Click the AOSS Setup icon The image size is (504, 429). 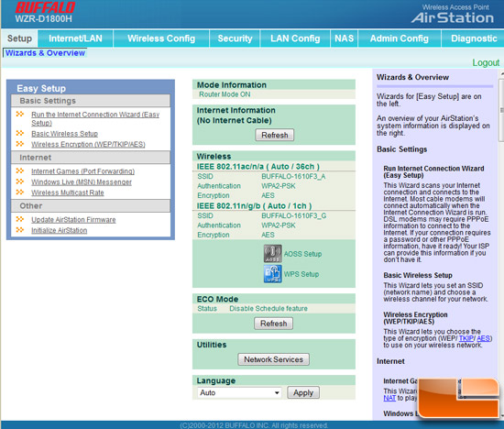point(272,253)
